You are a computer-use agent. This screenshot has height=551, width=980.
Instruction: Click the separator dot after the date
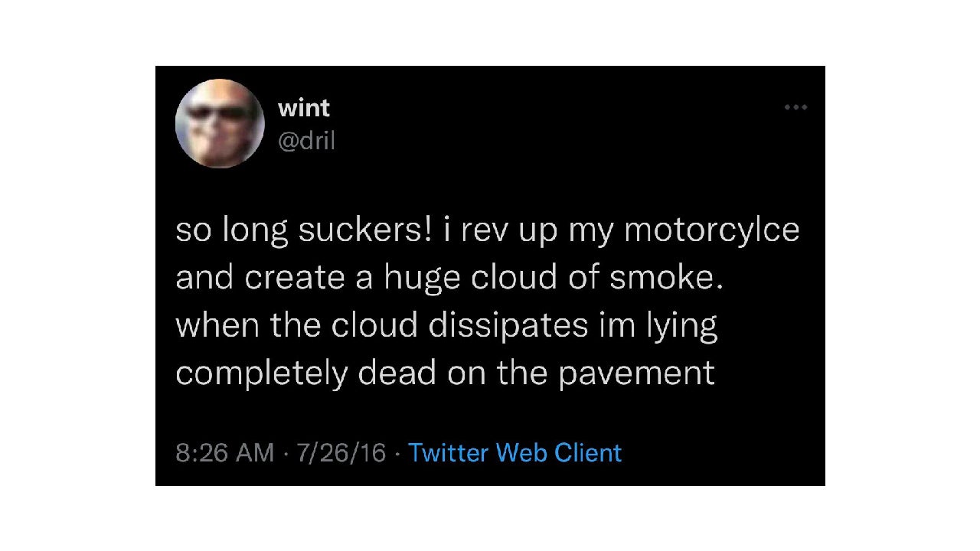tap(398, 453)
